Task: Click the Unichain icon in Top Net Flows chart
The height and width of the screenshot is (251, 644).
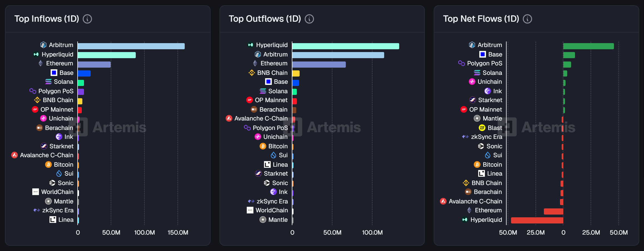Action: point(472,82)
